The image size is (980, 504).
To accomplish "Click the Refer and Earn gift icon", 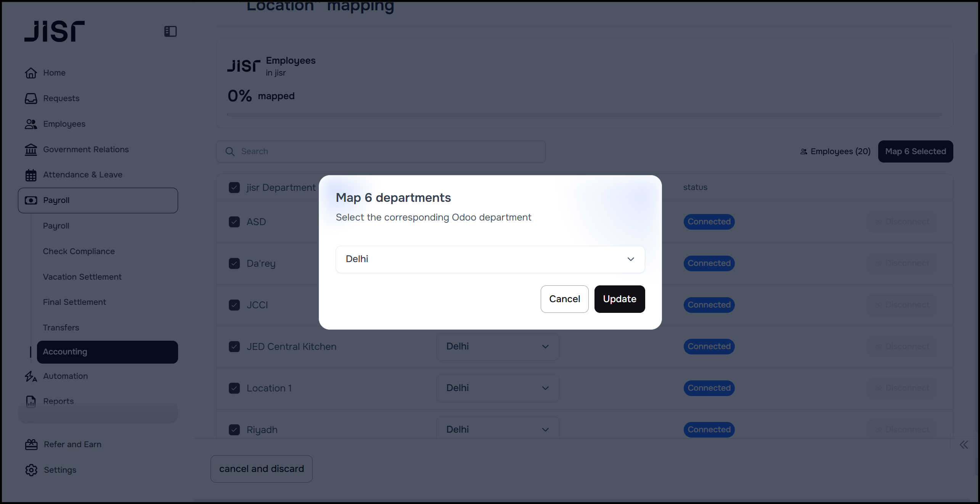I will [x=31, y=444].
